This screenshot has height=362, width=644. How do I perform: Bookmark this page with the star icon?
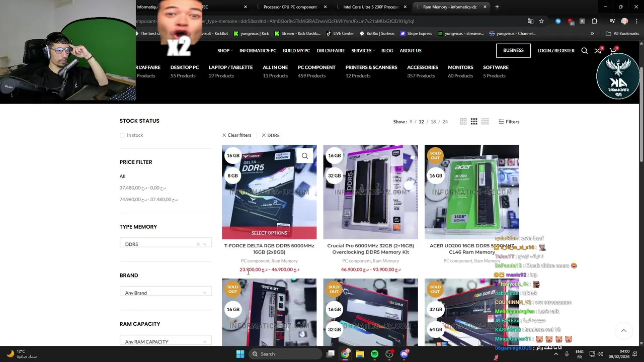click(x=541, y=21)
